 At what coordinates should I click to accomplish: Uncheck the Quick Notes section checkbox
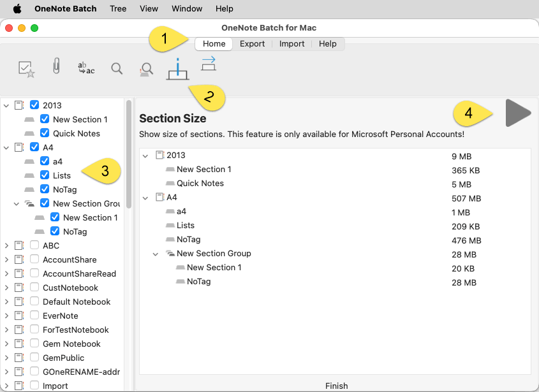point(45,133)
